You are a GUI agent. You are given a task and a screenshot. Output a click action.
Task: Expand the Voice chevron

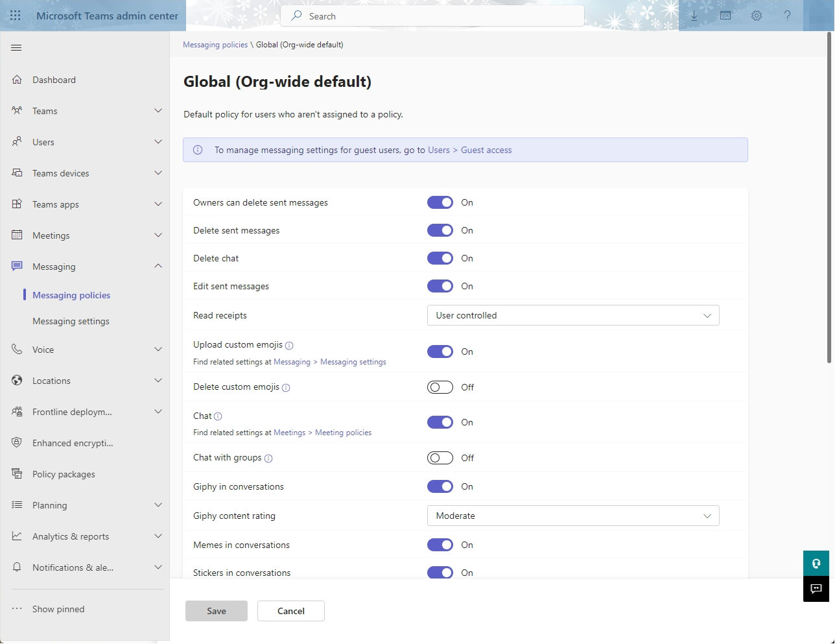(158, 350)
